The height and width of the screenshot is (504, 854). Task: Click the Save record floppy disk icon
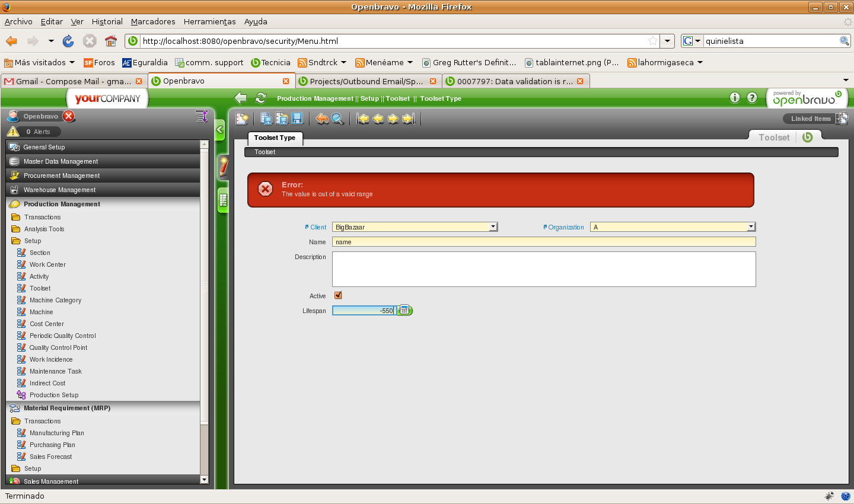click(x=297, y=119)
